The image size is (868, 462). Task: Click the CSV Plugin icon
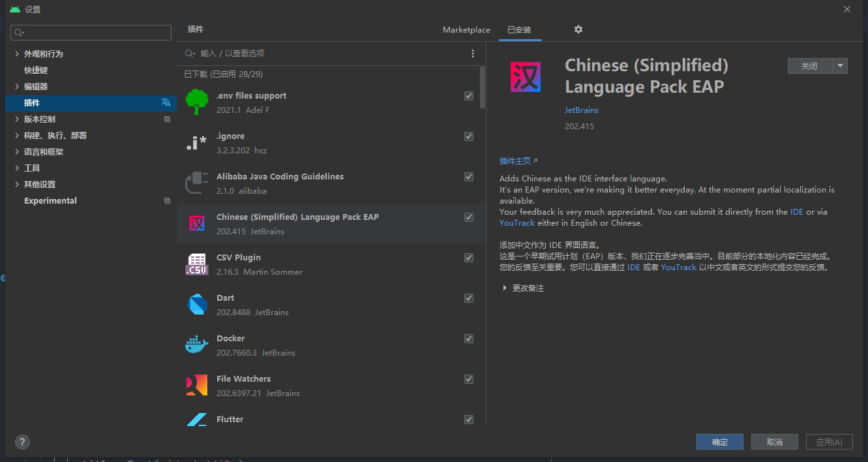click(x=196, y=264)
